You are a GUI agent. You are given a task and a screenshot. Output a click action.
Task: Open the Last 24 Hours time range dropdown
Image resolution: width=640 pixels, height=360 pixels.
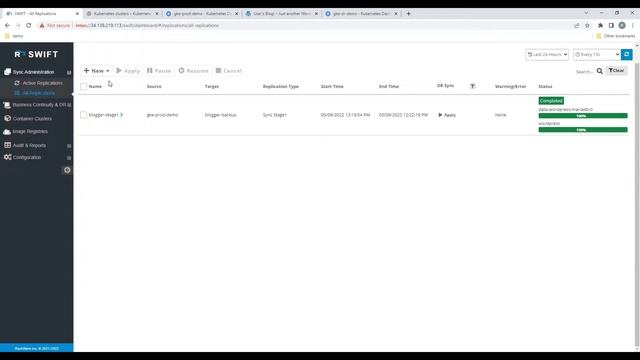pyautogui.click(x=547, y=54)
